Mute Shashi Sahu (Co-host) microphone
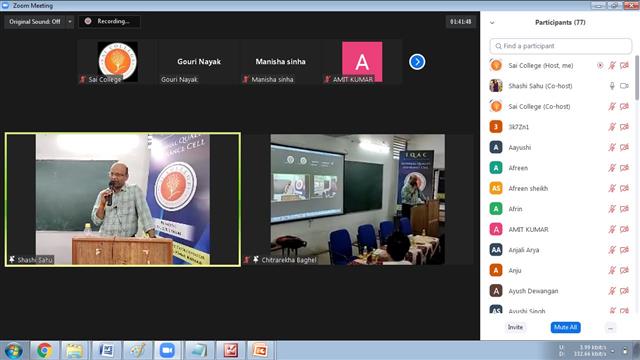Viewport: 640px width, 360px height. click(612, 86)
